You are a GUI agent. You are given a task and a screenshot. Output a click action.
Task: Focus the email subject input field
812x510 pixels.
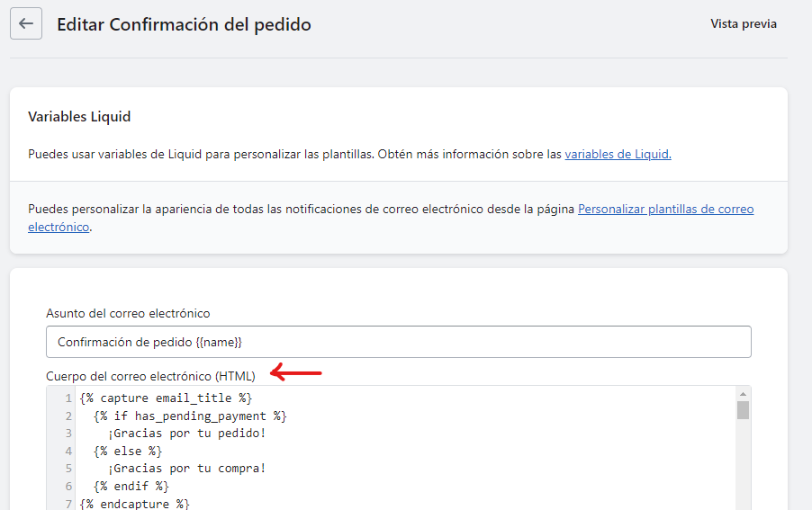pos(398,342)
